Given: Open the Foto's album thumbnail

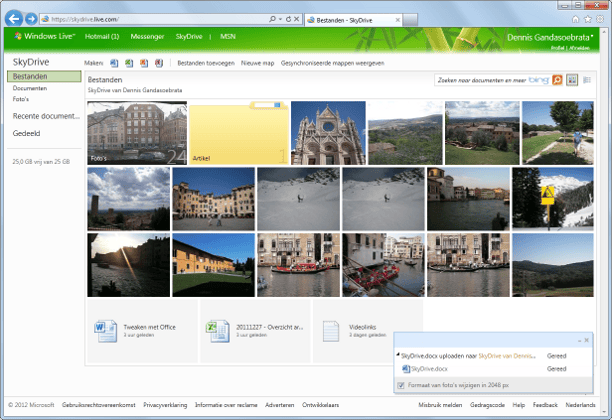Looking at the screenshot, I should [137, 133].
